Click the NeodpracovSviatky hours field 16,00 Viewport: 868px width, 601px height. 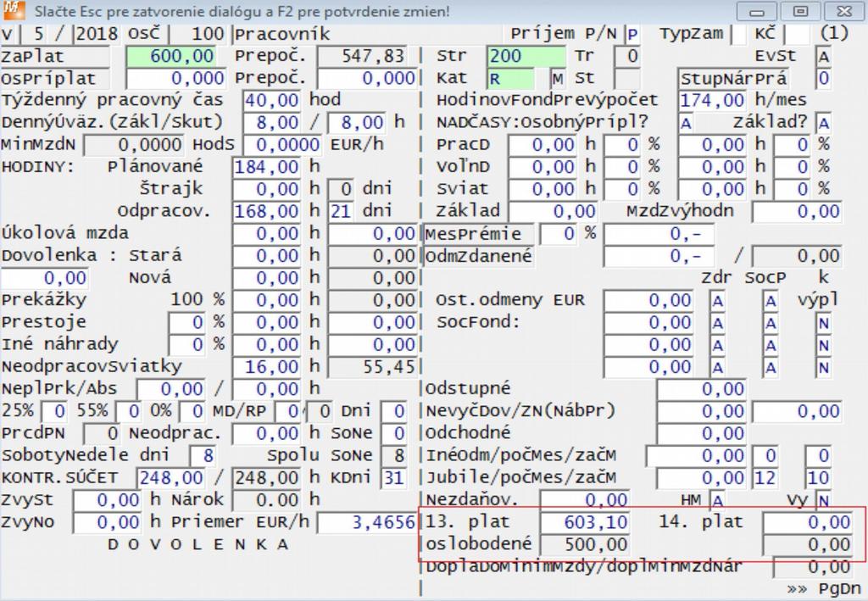click(267, 367)
